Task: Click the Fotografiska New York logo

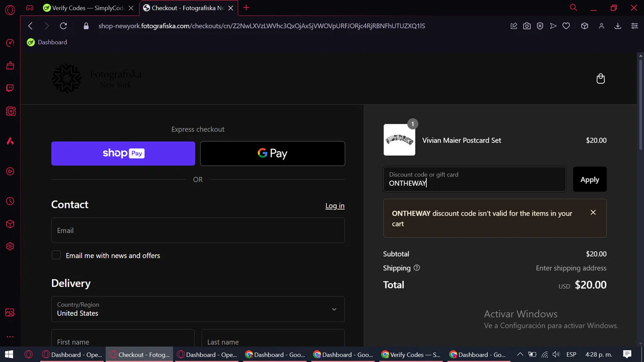Action: [x=97, y=78]
